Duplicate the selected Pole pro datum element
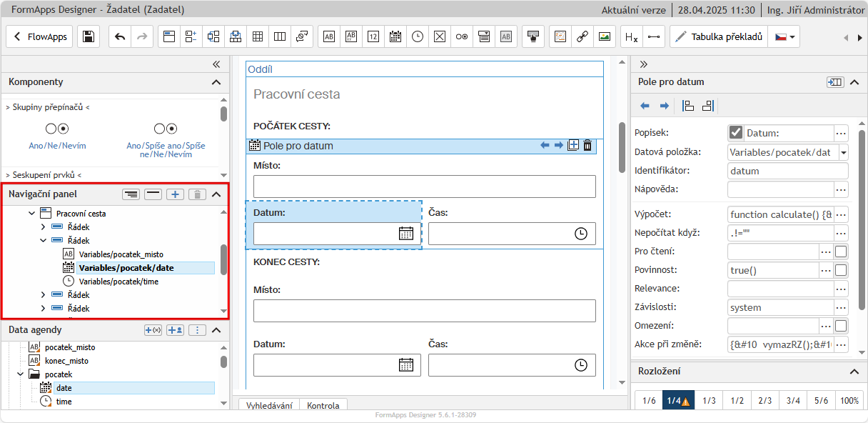The image size is (868, 423). pyautogui.click(x=573, y=146)
